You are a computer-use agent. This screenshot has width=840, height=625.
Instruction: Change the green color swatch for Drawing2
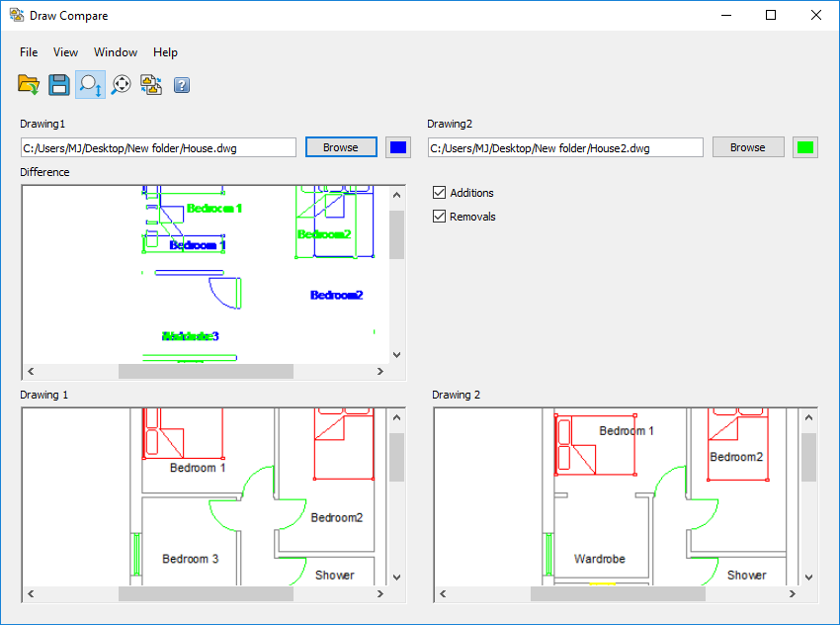pos(803,146)
